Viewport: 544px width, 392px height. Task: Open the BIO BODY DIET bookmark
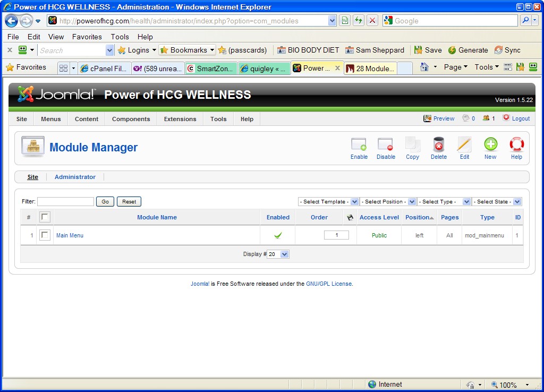308,50
